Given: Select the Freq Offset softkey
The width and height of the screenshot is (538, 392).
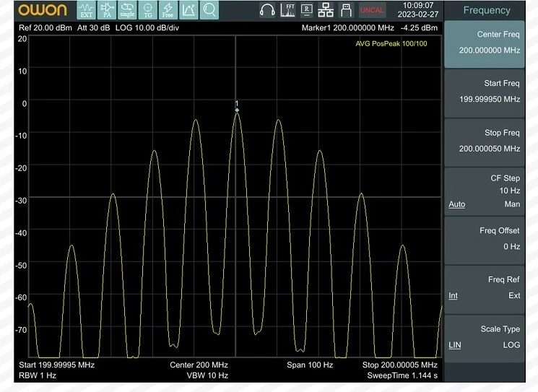Looking at the screenshot, I should 485,240.
